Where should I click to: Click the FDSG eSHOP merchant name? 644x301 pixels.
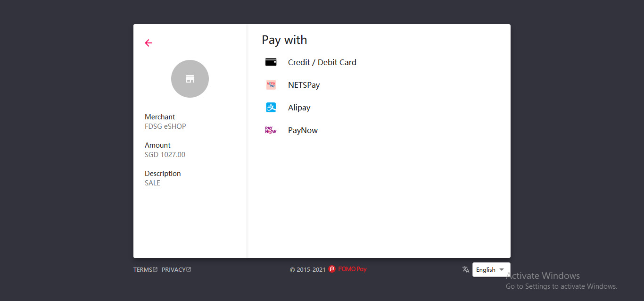(x=165, y=126)
